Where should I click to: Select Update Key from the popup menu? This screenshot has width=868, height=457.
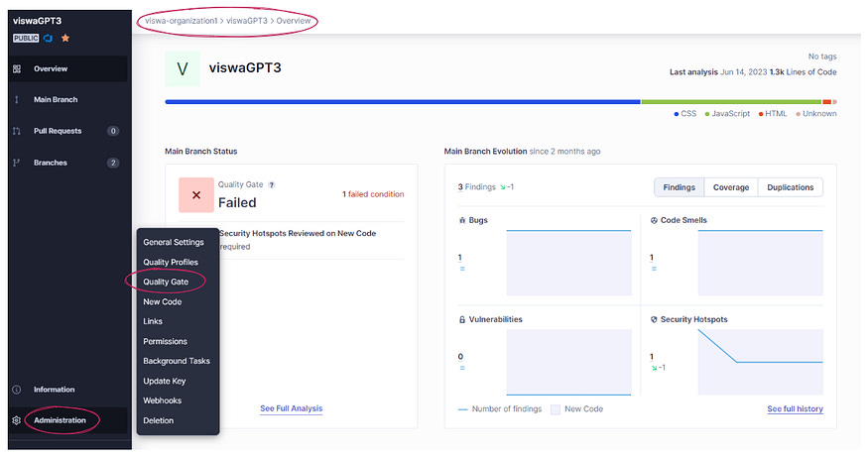tap(165, 381)
